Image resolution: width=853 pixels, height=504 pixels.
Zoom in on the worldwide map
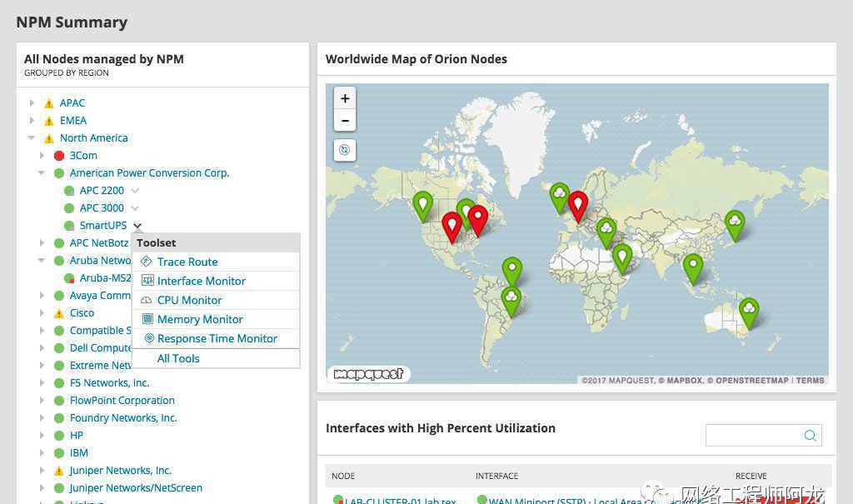[x=345, y=98]
